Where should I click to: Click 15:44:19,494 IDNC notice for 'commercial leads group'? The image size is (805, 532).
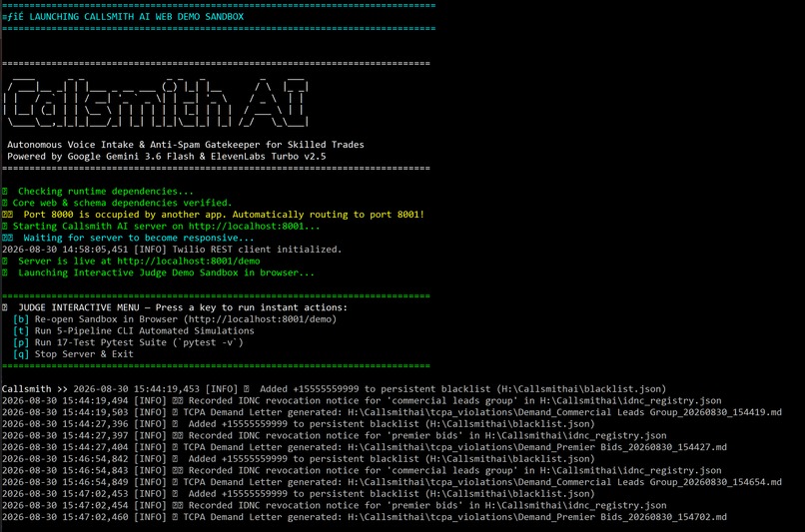(362, 400)
